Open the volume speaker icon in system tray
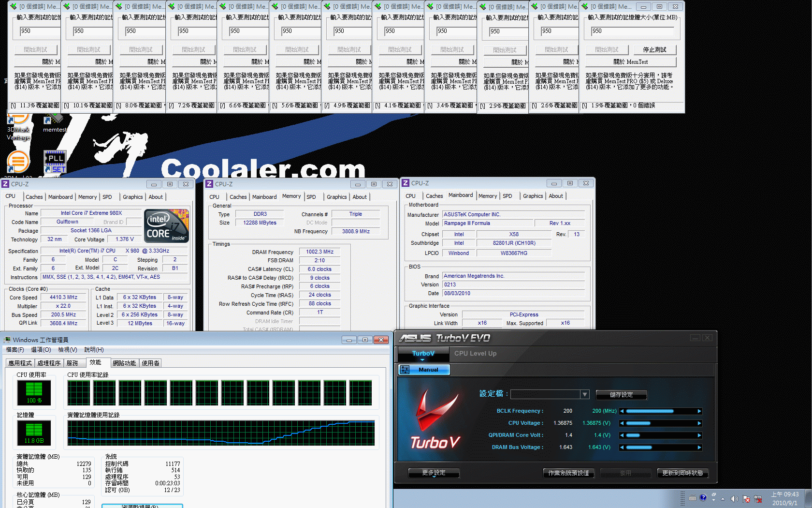Viewport: 812px width, 508px height. tap(734, 499)
